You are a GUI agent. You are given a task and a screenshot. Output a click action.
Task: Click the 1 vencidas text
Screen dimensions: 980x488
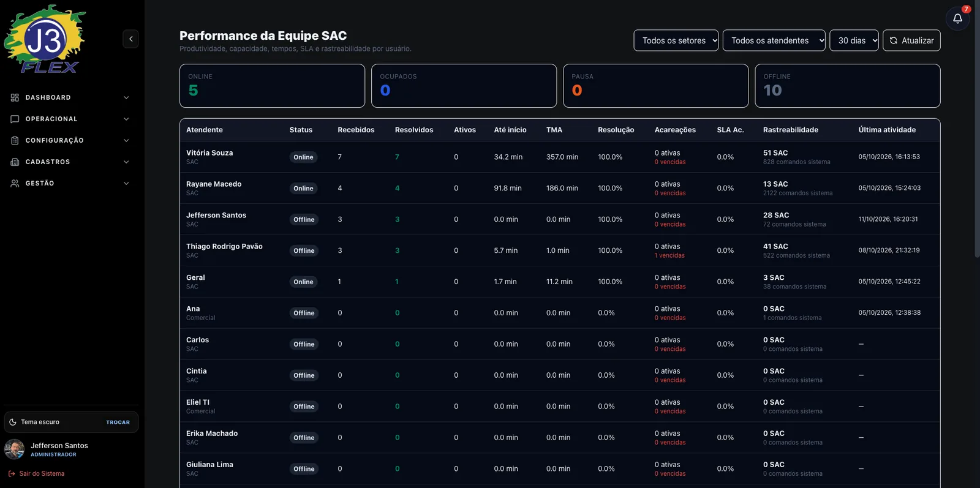click(x=669, y=255)
